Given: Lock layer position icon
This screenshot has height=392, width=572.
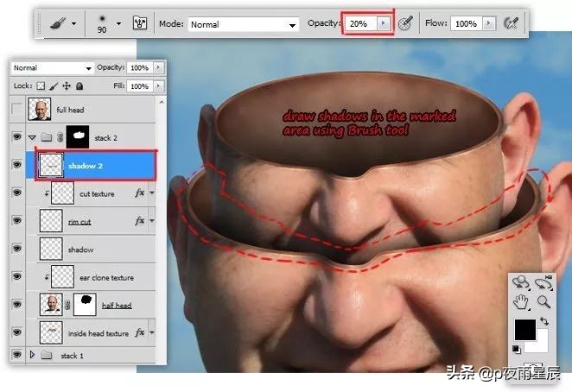Looking at the screenshot, I should (x=67, y=86).
